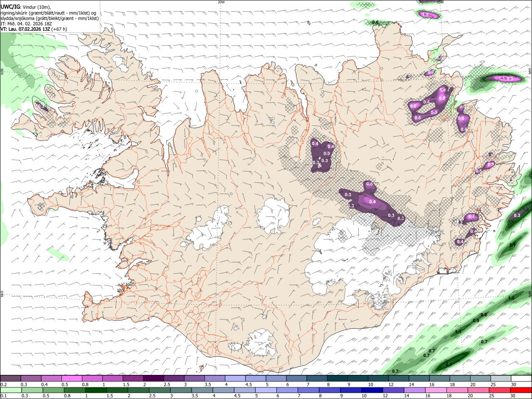Click the '20W' longitude label at the top edge
This screenshot has height=399, width=532.
[221, 2]
